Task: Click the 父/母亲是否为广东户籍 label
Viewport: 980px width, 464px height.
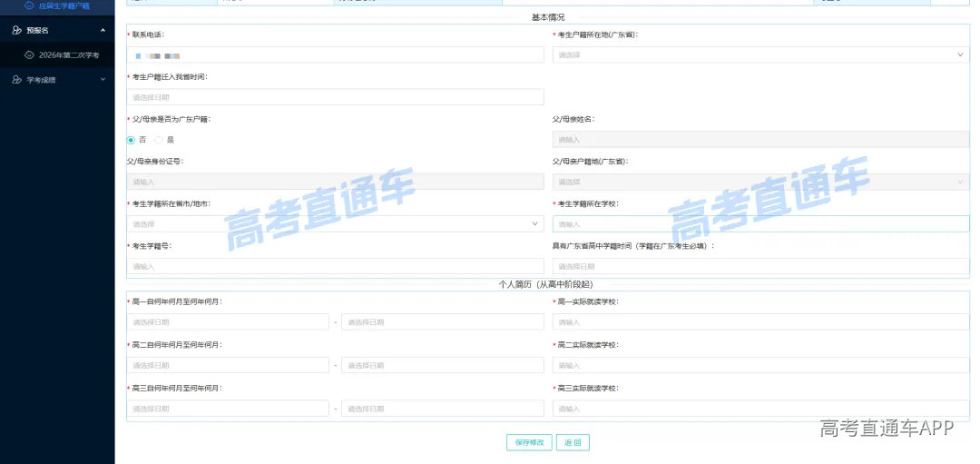Action: (x=171, y=119)
